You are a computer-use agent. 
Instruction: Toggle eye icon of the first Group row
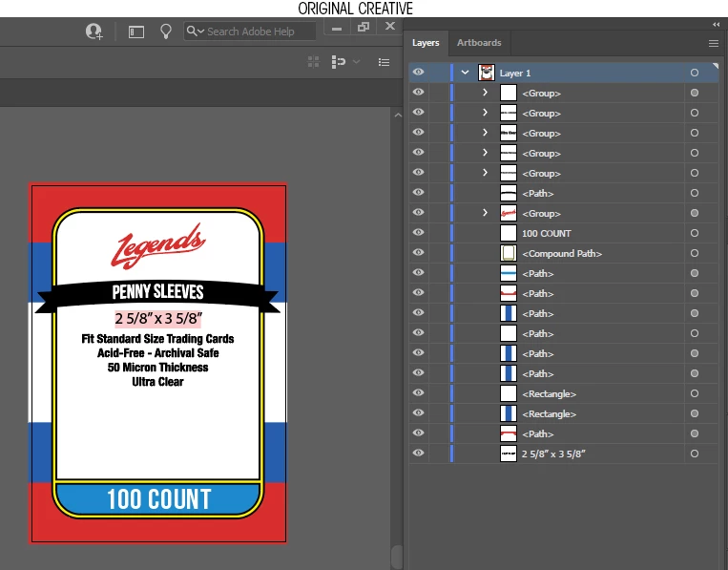[418, 92]
